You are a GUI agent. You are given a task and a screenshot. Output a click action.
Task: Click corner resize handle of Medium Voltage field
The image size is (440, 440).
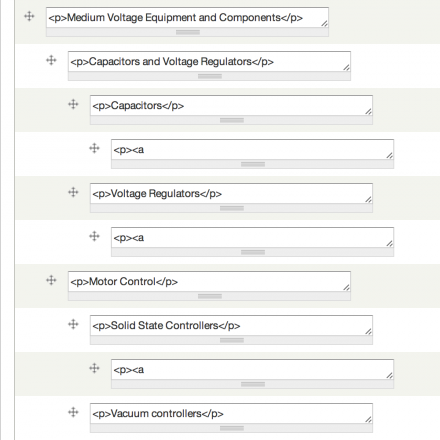click(324, 23)
